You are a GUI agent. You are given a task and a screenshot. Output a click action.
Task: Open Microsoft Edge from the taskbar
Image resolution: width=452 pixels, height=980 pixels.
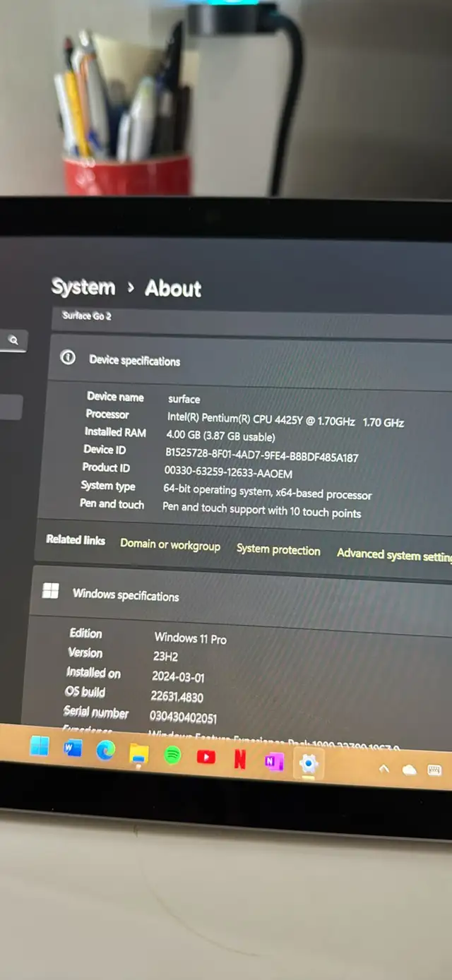tap(106, 751)
